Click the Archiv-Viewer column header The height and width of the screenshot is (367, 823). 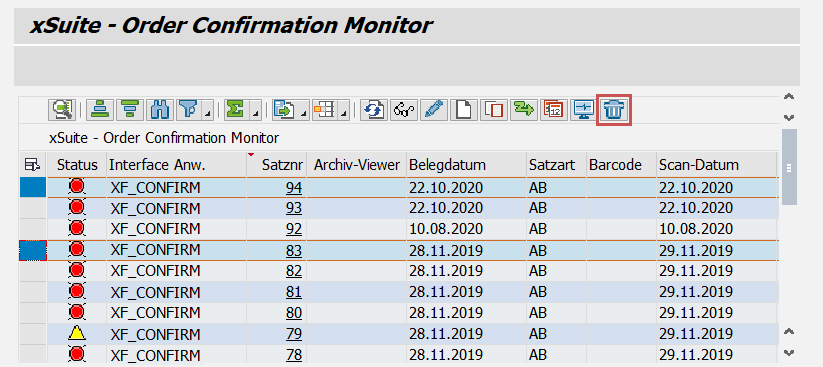point(357,165)
